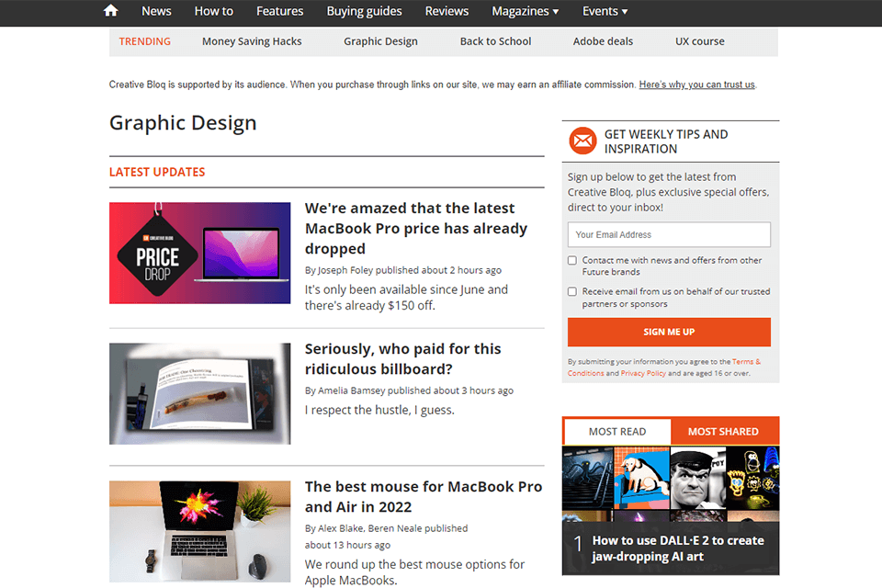The height and width of the screenshot is (588, 882).
Task: Open the ridiculous billboard article headline
Action: pos(402,359)
